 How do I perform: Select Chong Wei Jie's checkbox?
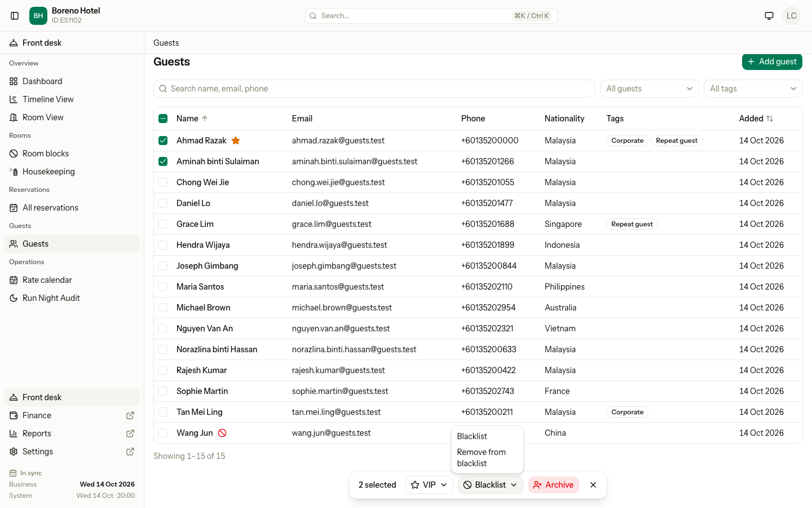point(163,182)
